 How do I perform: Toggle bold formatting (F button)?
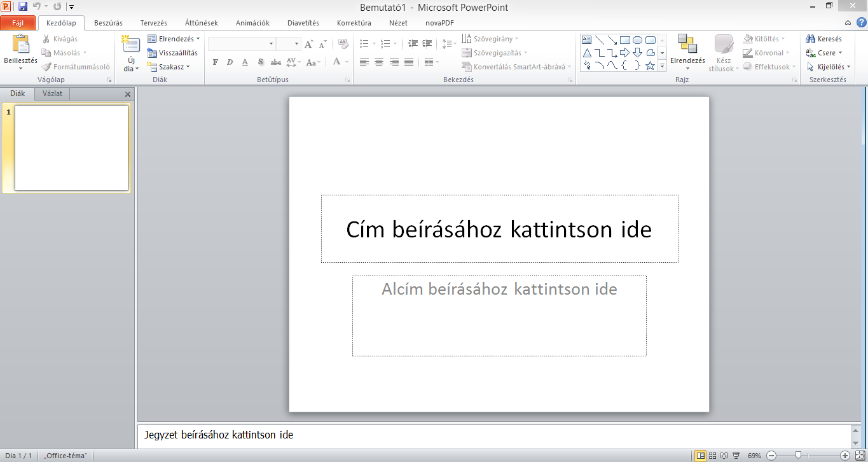(215, 62)
